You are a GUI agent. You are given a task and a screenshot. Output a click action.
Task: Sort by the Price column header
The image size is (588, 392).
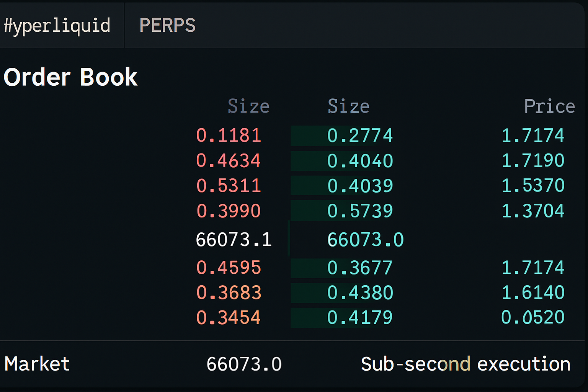point(549,106)
